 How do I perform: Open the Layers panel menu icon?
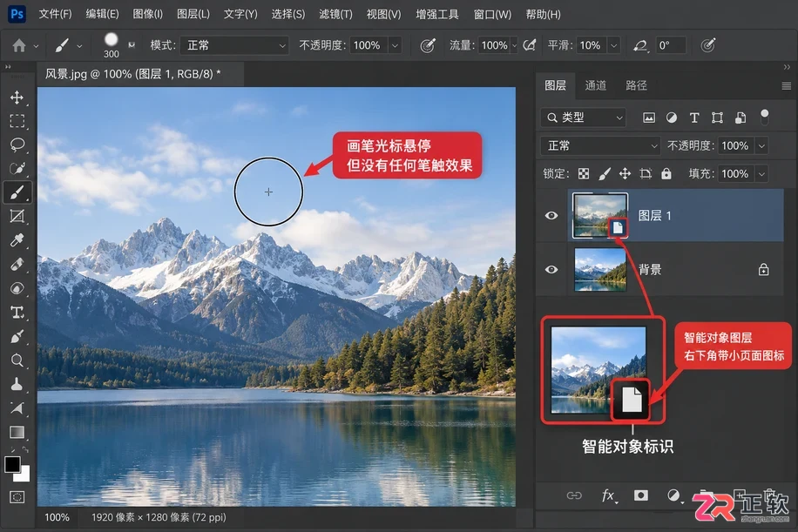[x=787, y=86]
